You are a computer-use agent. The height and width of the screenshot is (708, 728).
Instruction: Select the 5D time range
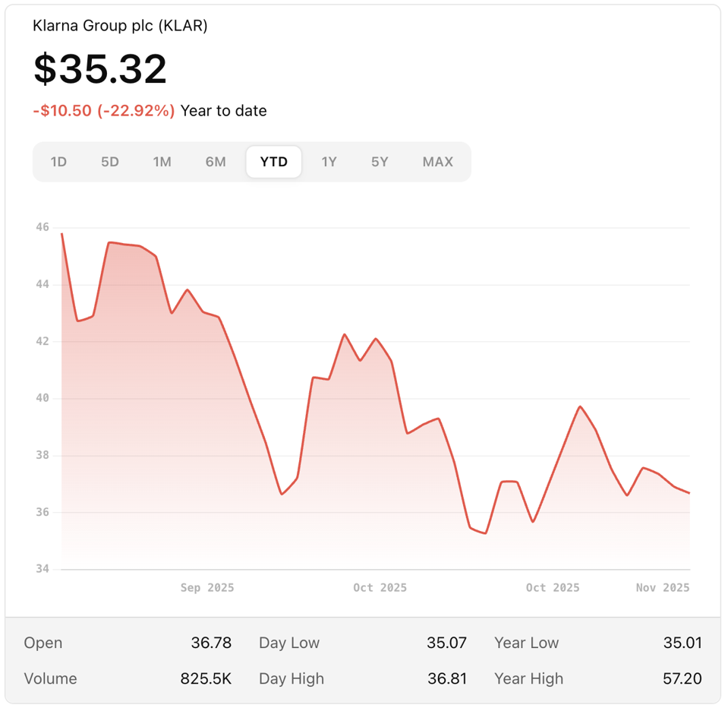110,161
